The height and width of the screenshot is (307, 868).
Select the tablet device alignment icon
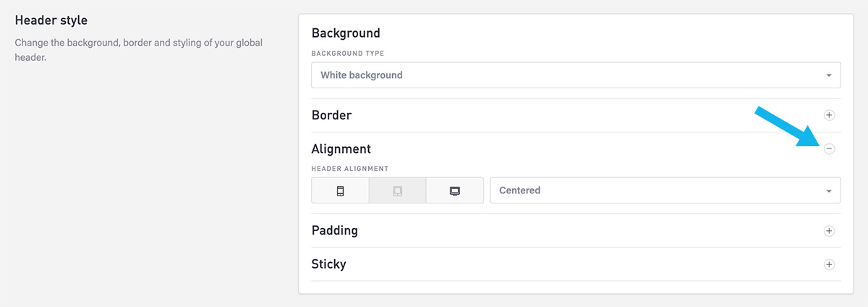(397, 190)
